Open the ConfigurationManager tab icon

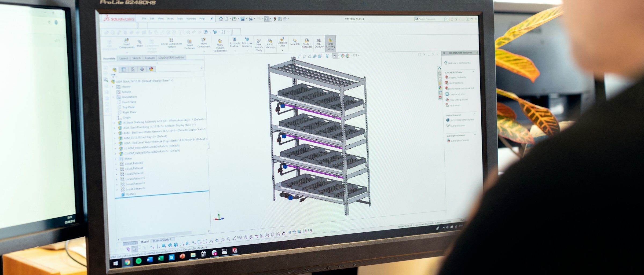pyautogui.click(x=133, y=69)
